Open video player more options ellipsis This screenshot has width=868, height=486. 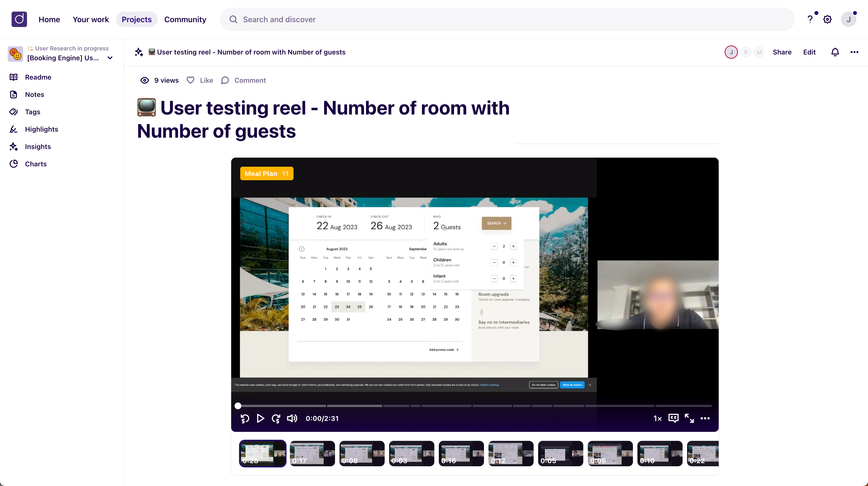705,418
